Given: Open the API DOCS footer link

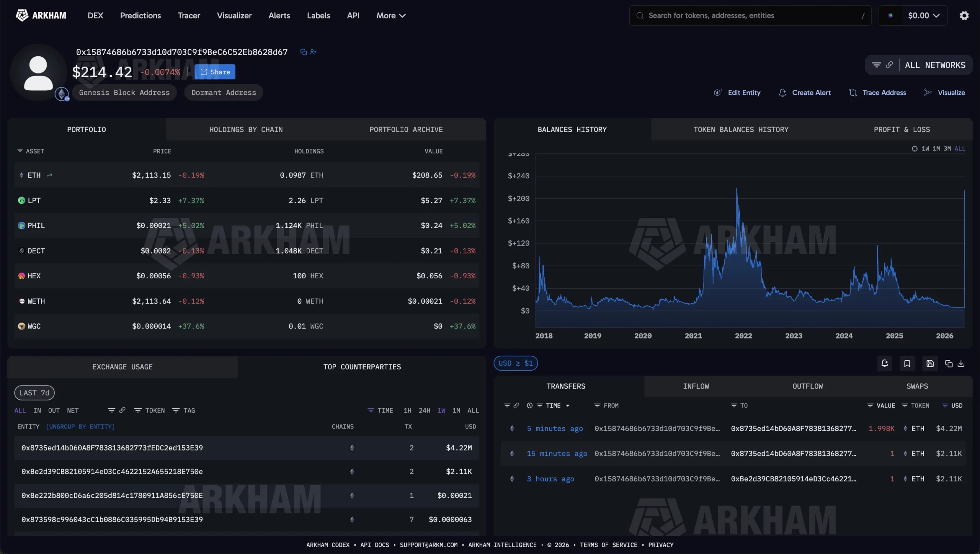Looking at the screenshot, I should coord(374,545).
